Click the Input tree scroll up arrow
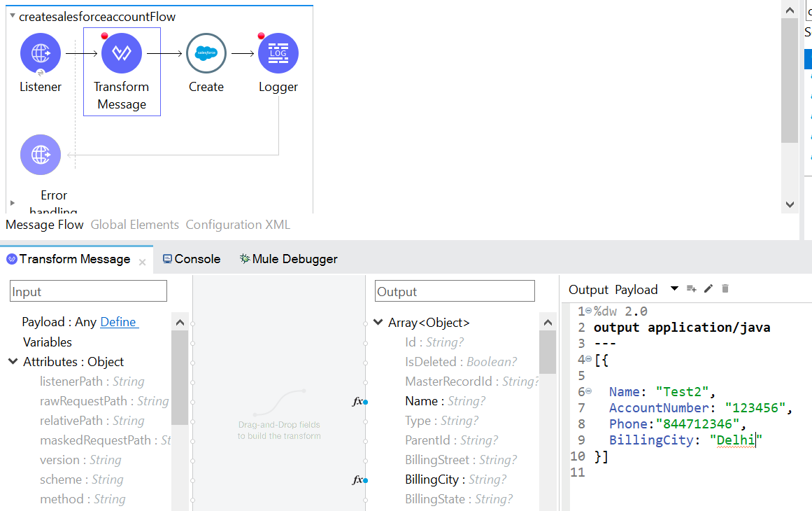The image size is (812, 511). (180, 323)
